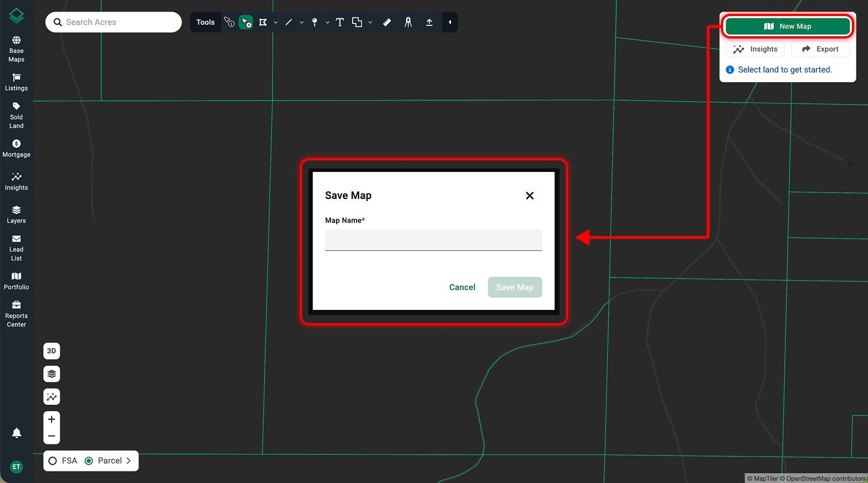The height and width of the screenshot is (483, 868).
Task: Select the overlapping shapes tool
Action: click(x=357, y=22)
